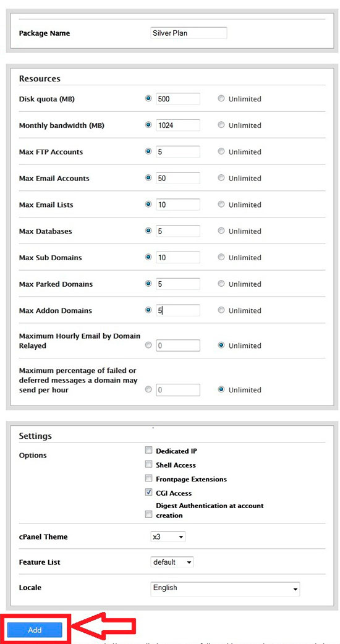Screen dimensions: 340x644
Task: Choose Unlimited for Max Addon Domains
Action: tap(221, 310)
